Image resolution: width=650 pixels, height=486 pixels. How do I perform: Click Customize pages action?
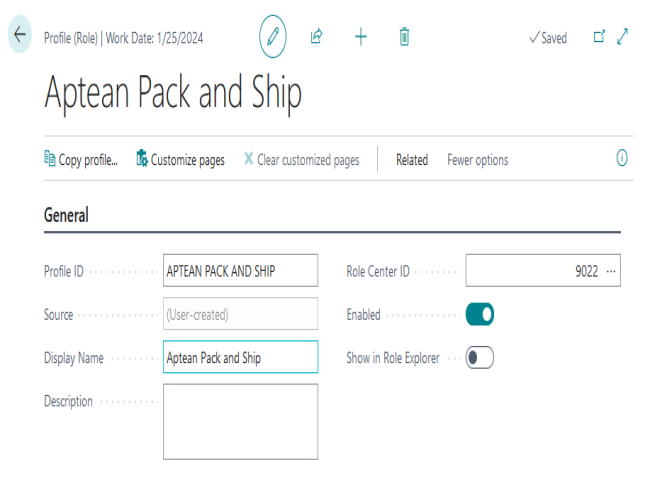click(x=180, y=160)
